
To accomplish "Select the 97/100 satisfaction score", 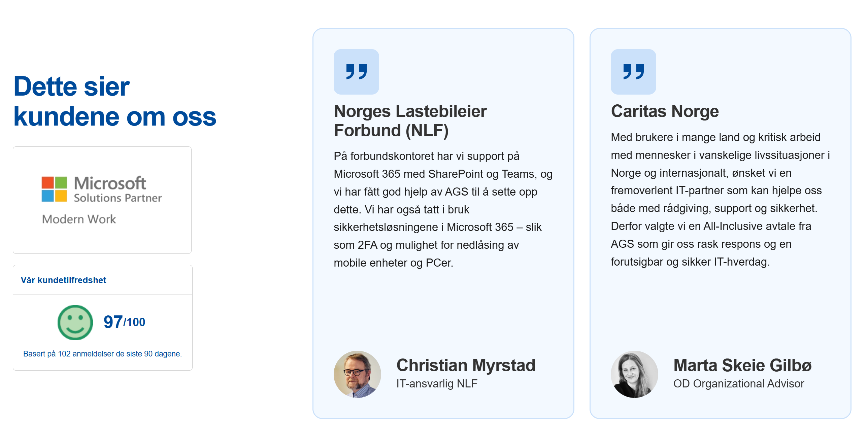I will [x=124, y=322].
